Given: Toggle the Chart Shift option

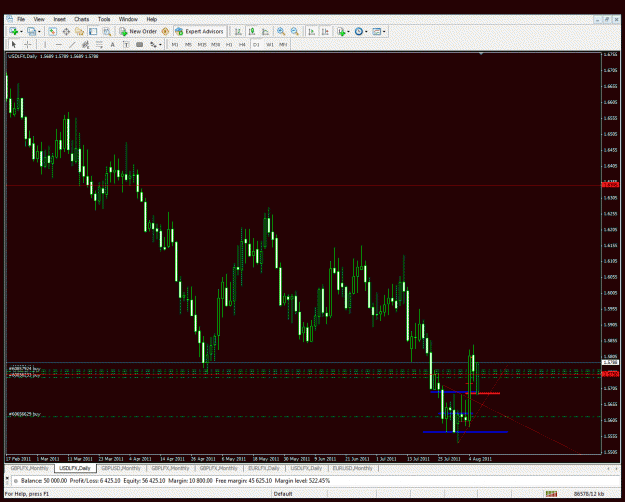Looking at the screenshot, I should tap(325, 31).
